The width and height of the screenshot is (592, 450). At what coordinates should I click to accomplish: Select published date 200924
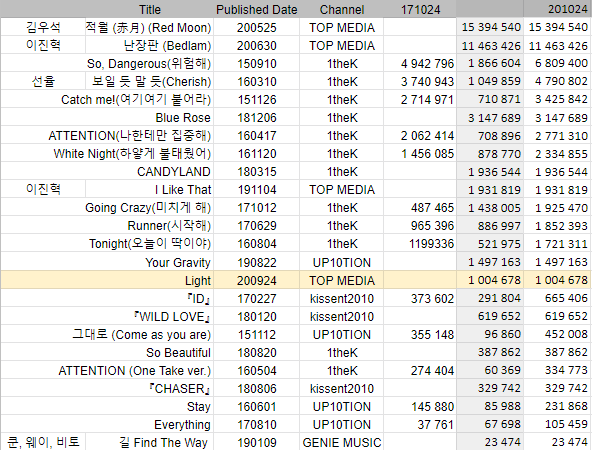point(256,280)
